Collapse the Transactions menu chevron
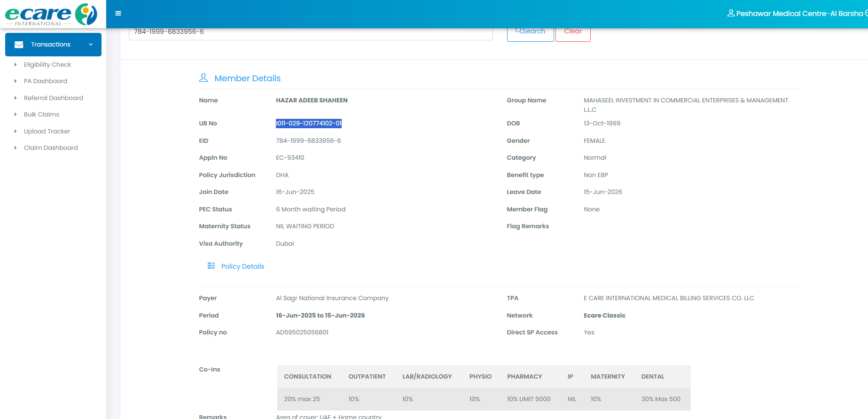Screen dimensions: 868x419 click(91, 45)
